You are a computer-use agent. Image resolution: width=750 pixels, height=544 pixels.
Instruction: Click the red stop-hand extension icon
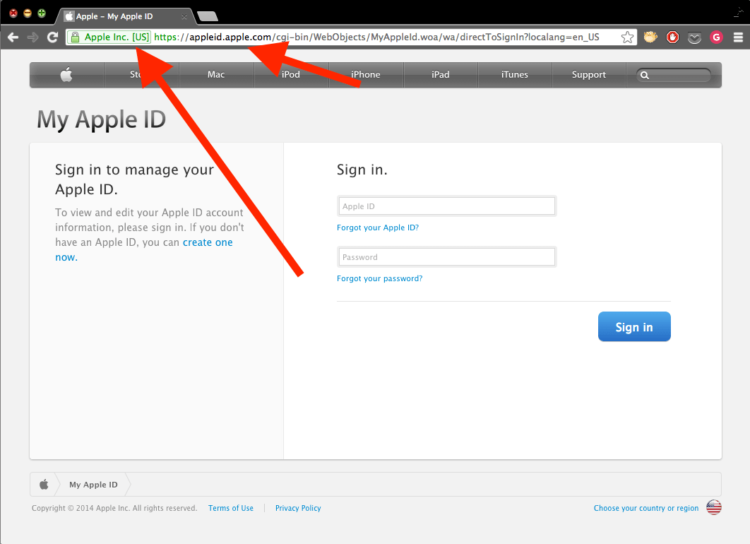pyautogui.click(x=673, y=37)
